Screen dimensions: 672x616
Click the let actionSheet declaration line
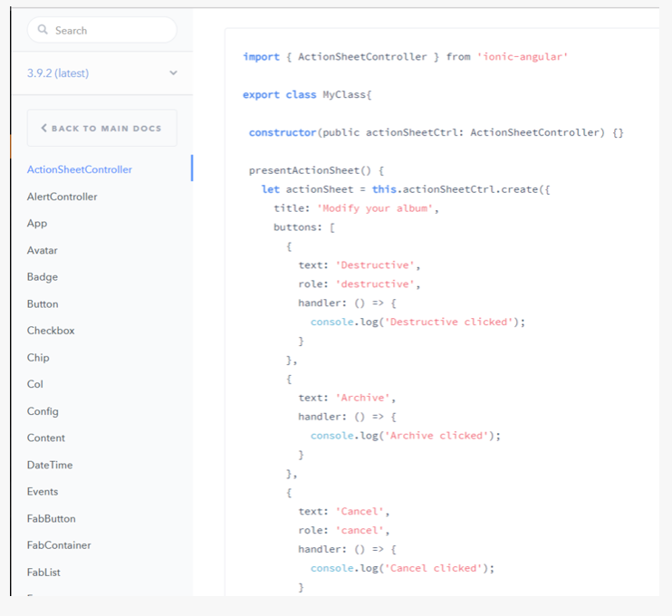[406, 189]
